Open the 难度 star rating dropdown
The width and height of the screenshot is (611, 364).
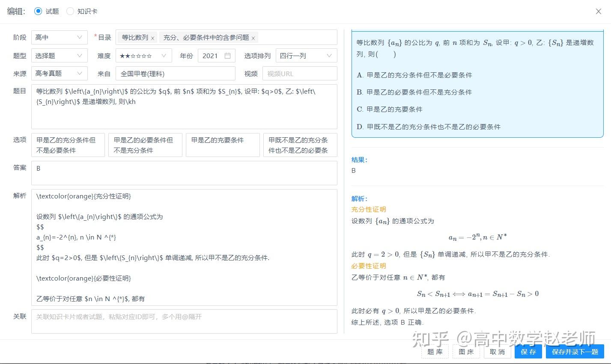(144, 55)
